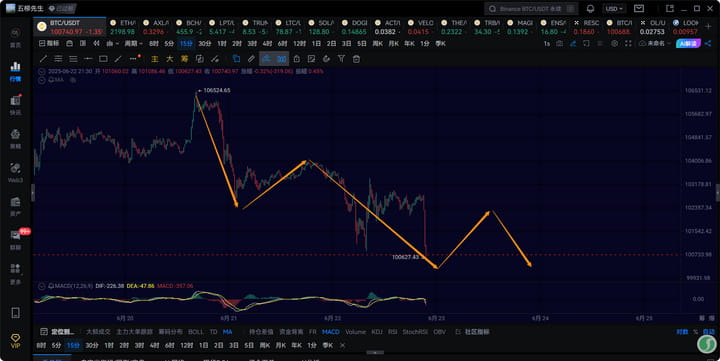The image size is (720, 361).
Task: Click the share icon beside AI button
Action: tap(708, 43)
